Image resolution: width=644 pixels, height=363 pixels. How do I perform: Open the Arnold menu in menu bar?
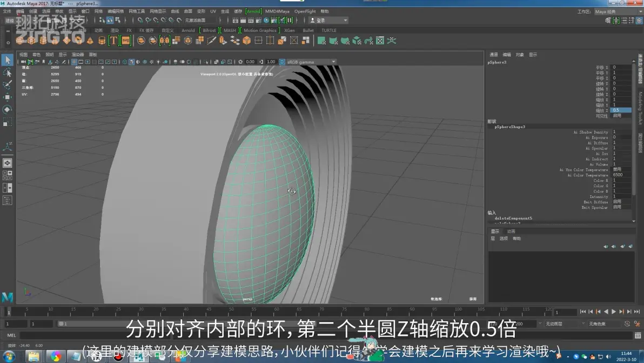253,11
